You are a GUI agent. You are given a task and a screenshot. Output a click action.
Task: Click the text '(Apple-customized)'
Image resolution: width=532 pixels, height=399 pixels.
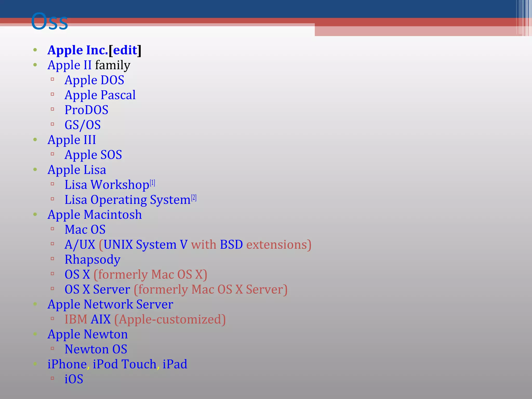pyautogui.click(x=170, y=320)
